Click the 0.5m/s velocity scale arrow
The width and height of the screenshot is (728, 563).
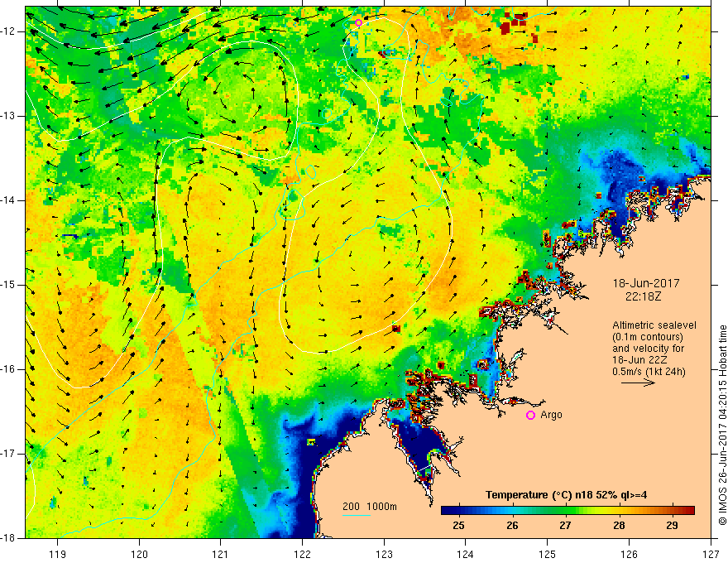(638, 383)
